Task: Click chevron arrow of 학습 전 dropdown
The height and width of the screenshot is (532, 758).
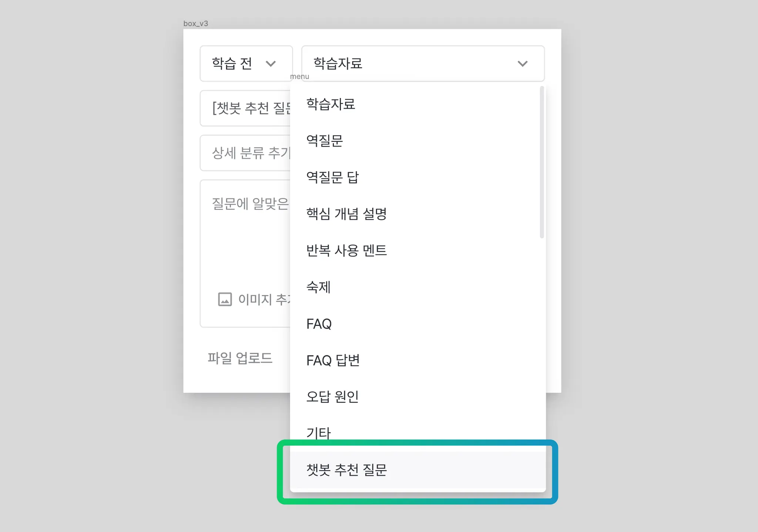Action: (271, 64)
